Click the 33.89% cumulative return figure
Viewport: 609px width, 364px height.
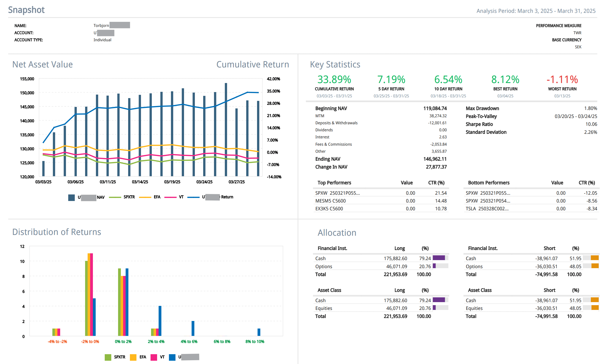(334, 80)
